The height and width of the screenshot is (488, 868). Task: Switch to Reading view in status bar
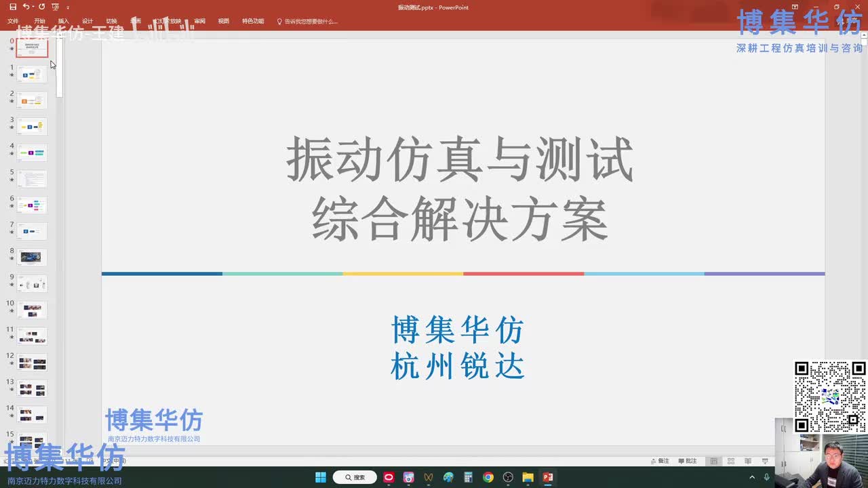748,461
